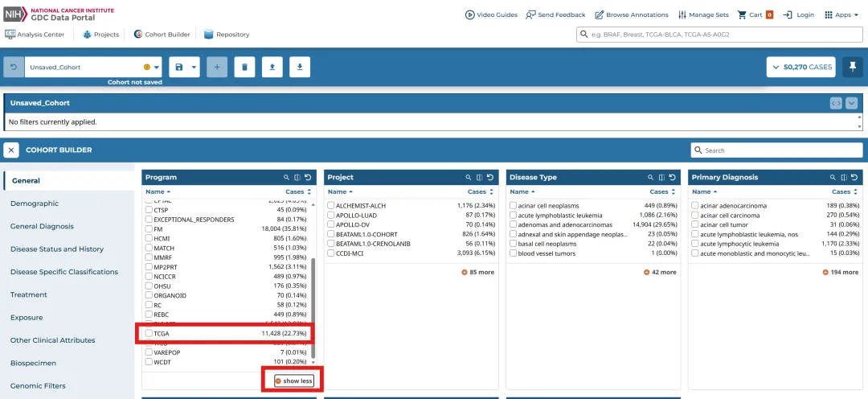
Task: Click the Login button
Action: point(798,15)
